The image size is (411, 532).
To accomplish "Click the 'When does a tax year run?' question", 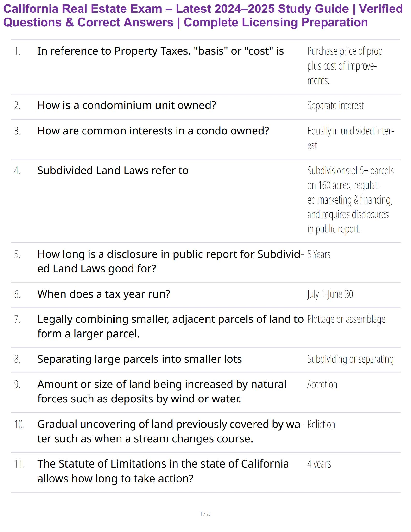I will coord(104,294).
